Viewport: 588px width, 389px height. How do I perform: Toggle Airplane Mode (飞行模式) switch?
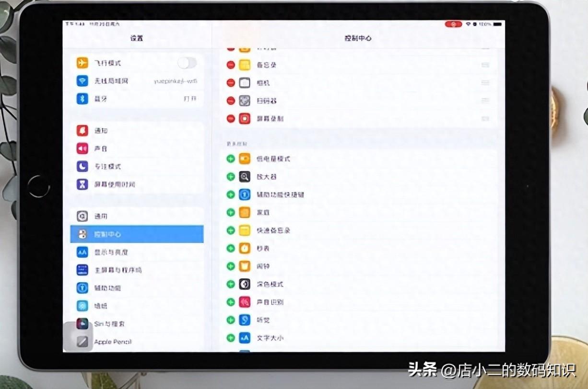click(x=187, y=63)
